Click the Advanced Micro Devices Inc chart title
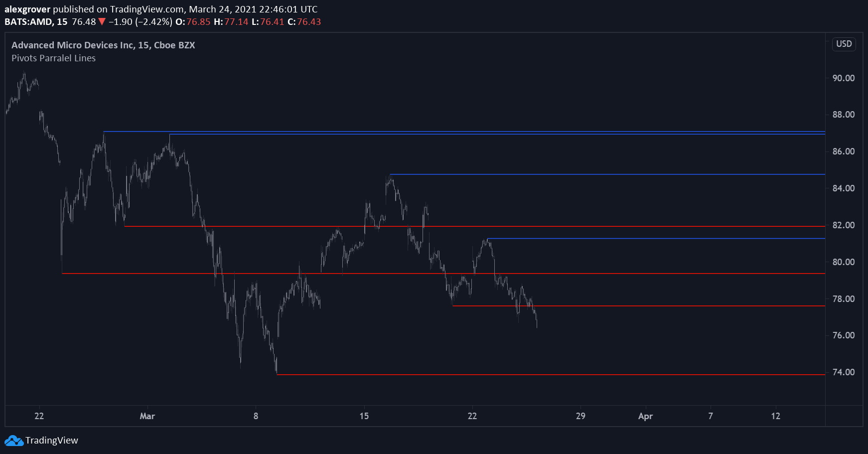The image size is (868, 454). point(103,45)
